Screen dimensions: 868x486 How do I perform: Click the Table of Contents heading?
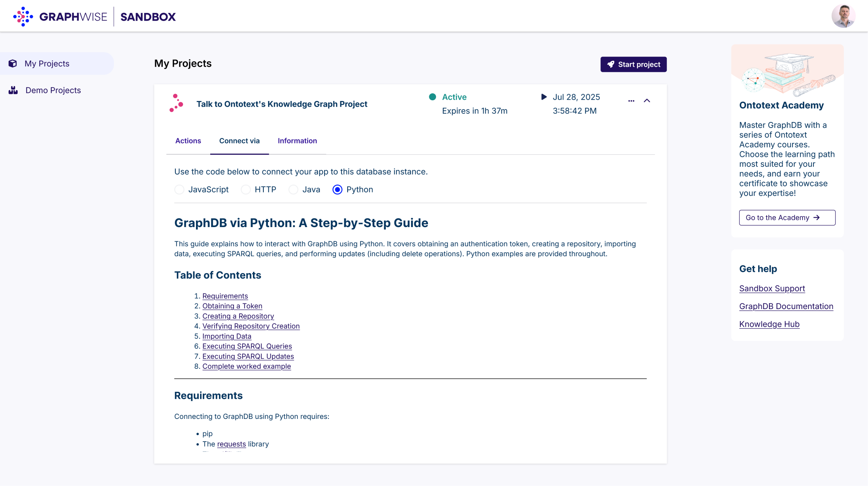pyautogui.click(x=218, y=275)
